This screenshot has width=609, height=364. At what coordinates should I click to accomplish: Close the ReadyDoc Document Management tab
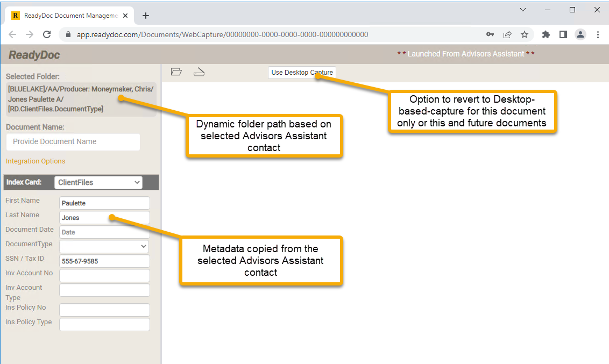(125, 16)
